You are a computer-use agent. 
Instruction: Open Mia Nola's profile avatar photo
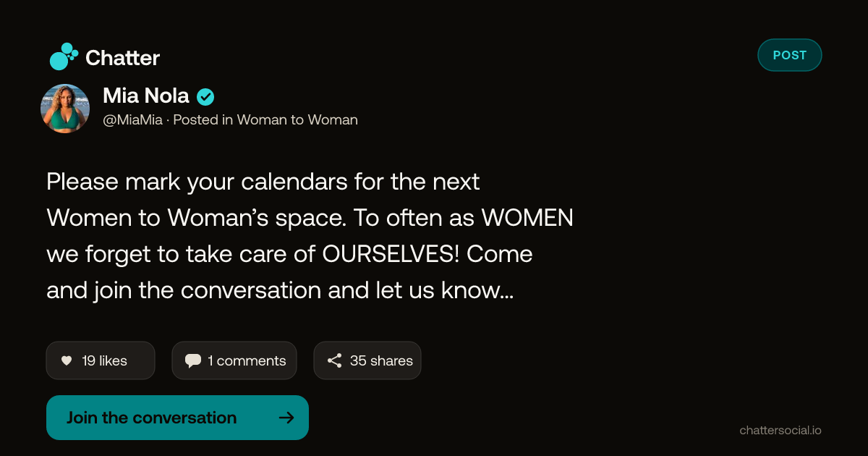pyautogui.click(x=65, y=109)
